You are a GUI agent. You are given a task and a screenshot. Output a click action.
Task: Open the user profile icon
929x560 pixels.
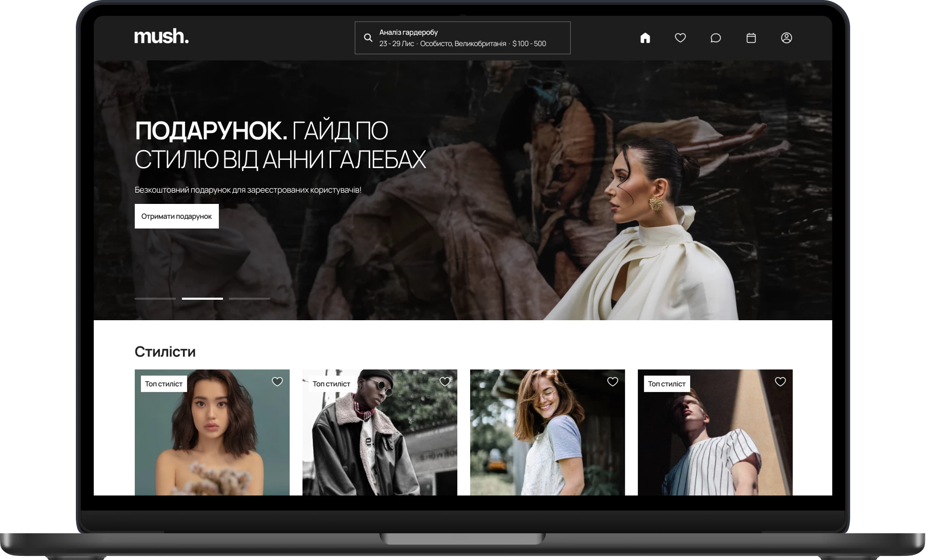[786, 38]
